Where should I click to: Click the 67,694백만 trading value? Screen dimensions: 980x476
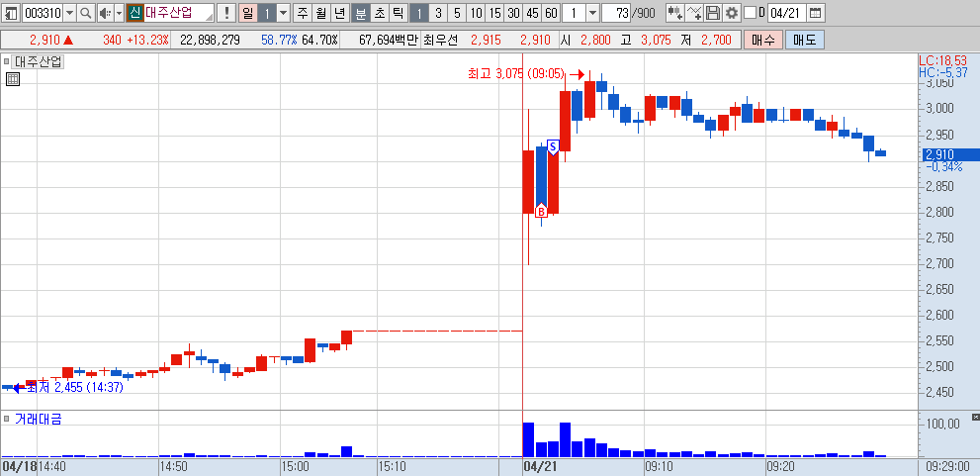388,40
